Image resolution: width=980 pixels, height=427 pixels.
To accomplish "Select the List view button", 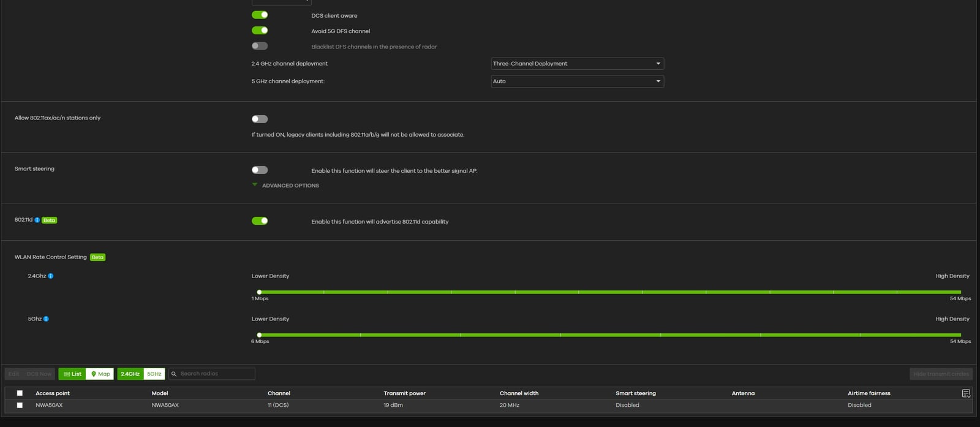I will tap(72, 374).
